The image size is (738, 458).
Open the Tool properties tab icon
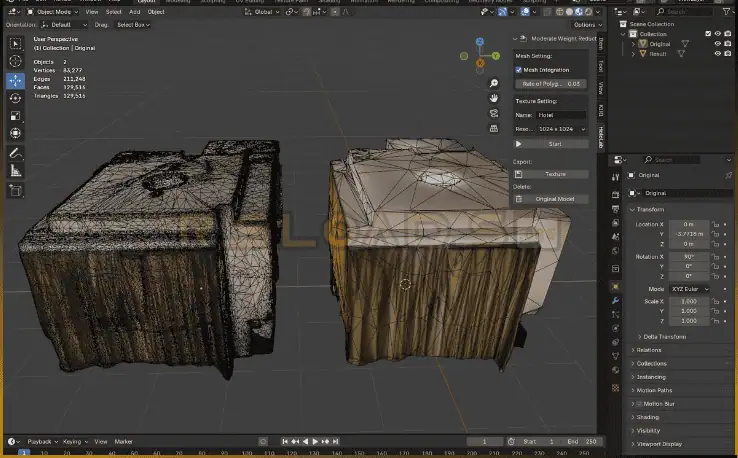point(615,177)
